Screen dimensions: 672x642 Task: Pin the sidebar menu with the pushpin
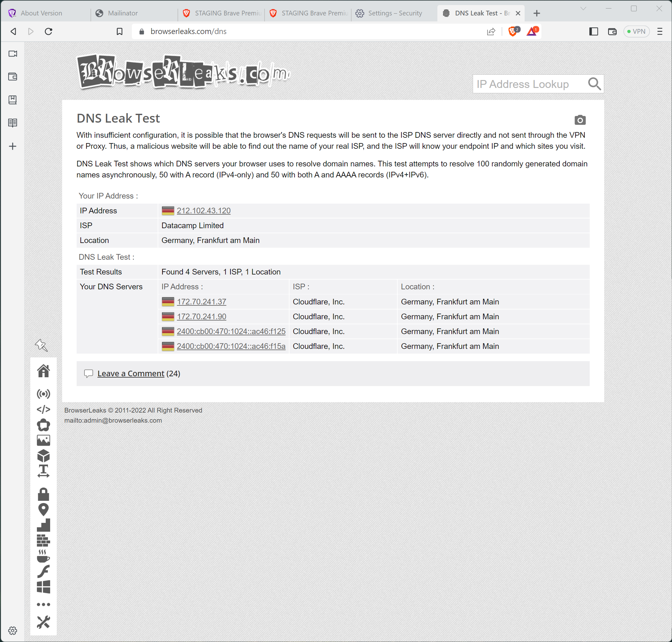click(41, 346)
